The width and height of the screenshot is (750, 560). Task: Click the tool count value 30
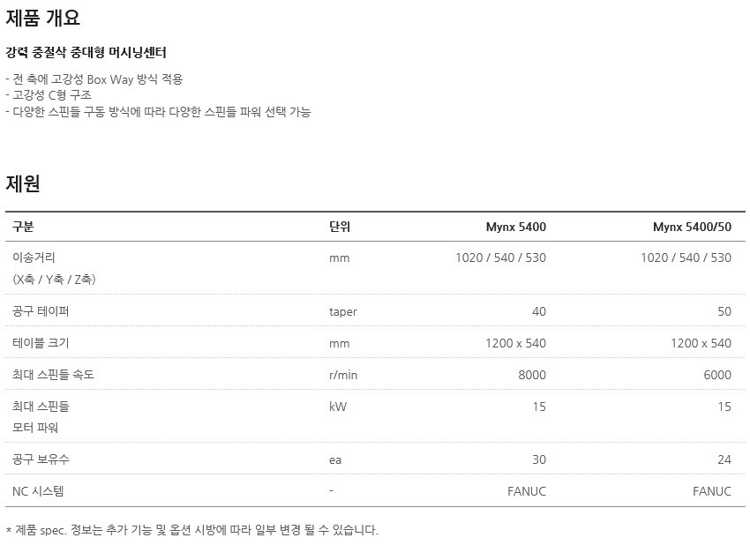[539, 459]
